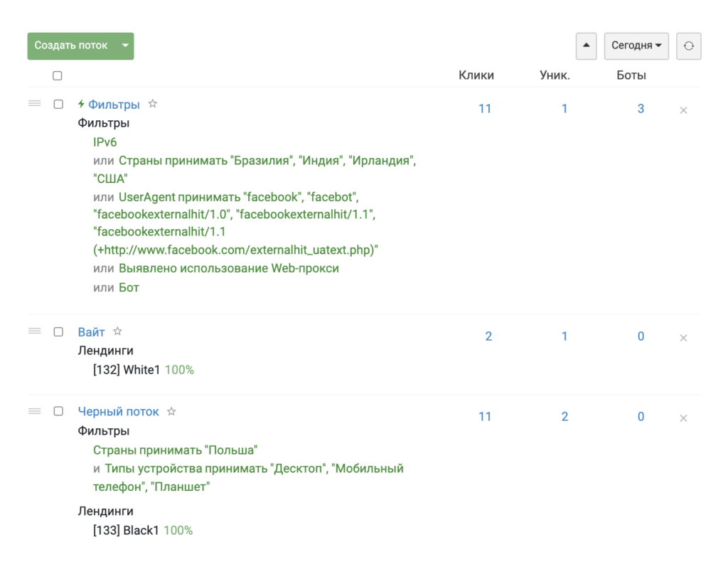Expand the Создать поток dropdown arrow
Viewport: 728px width, 562px height.
125,46
